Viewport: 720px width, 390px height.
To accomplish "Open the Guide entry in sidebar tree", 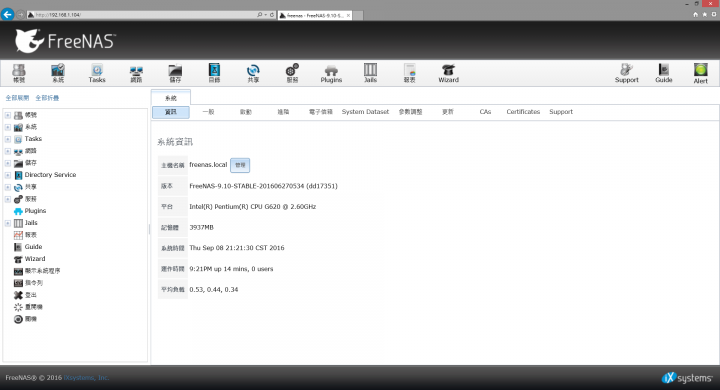I will pyautogui.click(x=28, y=247).
